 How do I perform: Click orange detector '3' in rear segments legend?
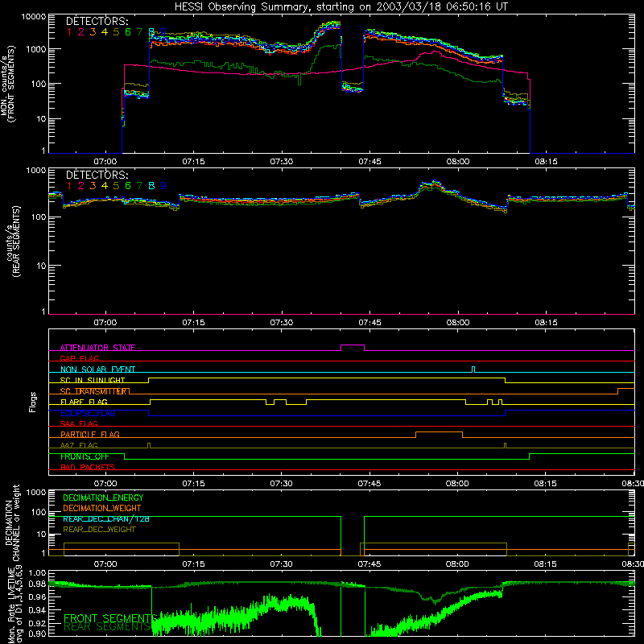[93, 186]
